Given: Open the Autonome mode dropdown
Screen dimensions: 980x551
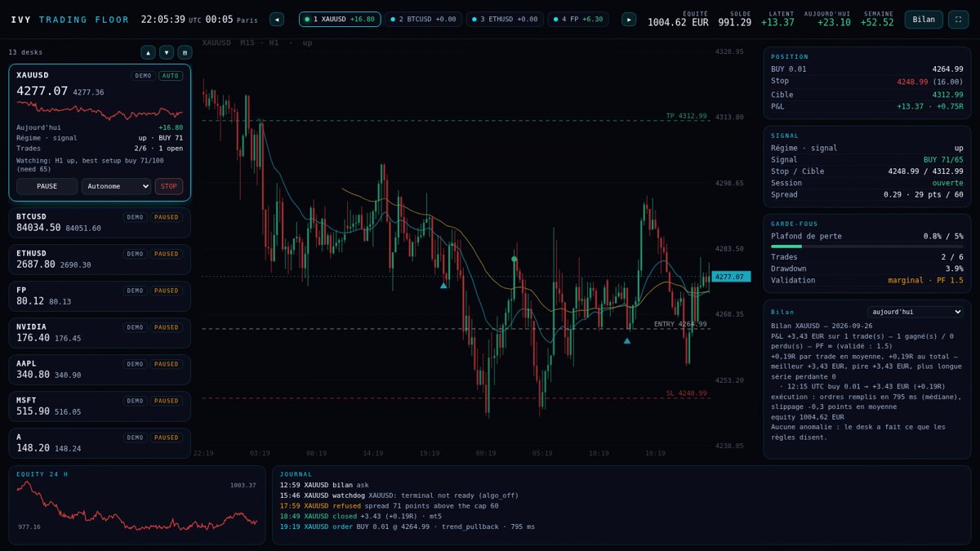Looking at the screenshot, I should 116,186.
